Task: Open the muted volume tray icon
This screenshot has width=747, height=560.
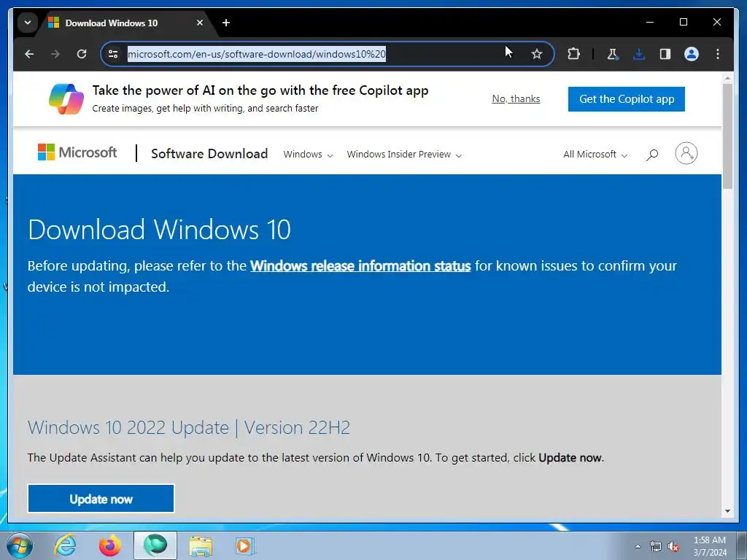Action: (673, 547)
